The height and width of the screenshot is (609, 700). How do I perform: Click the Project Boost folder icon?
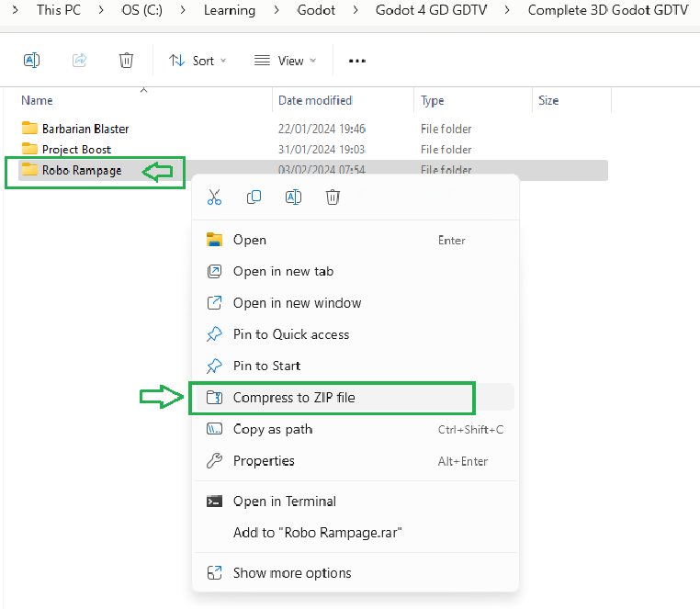[30, 149]
